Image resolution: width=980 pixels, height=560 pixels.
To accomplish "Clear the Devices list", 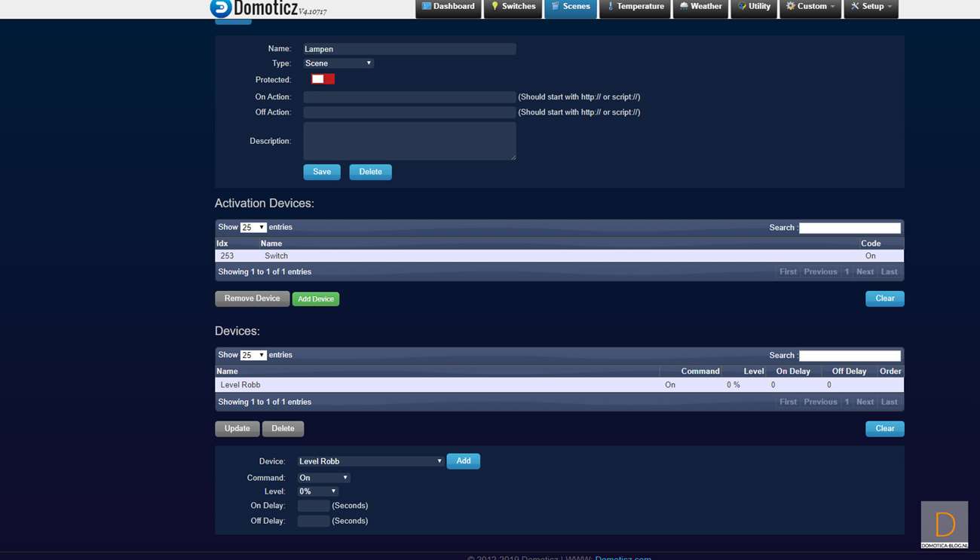I will click(885, 429).
